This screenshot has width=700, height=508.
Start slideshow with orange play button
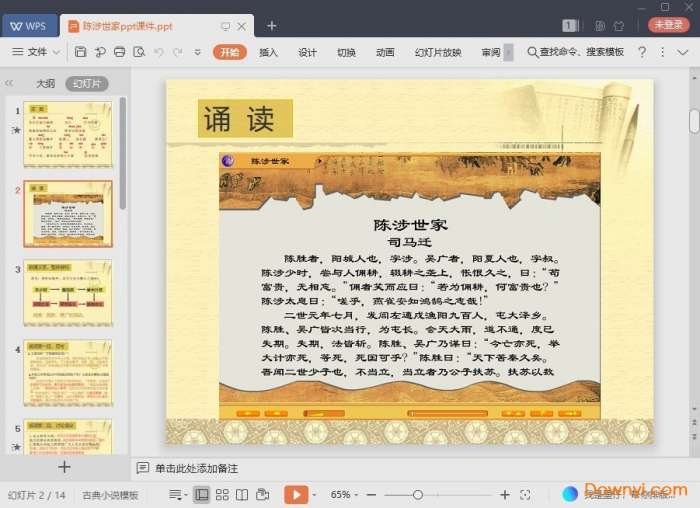coord(295,494)
